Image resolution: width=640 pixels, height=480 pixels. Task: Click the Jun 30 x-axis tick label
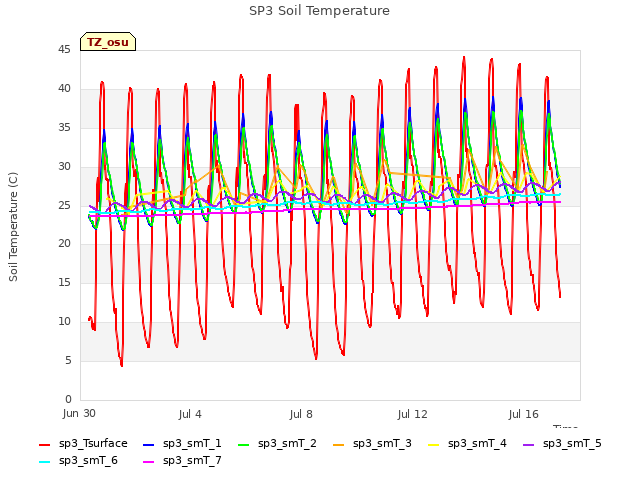79,414
